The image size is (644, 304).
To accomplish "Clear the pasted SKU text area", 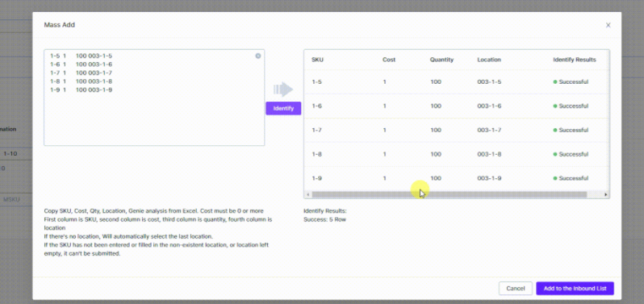I will pyautogui.click(x=258, y=56).
